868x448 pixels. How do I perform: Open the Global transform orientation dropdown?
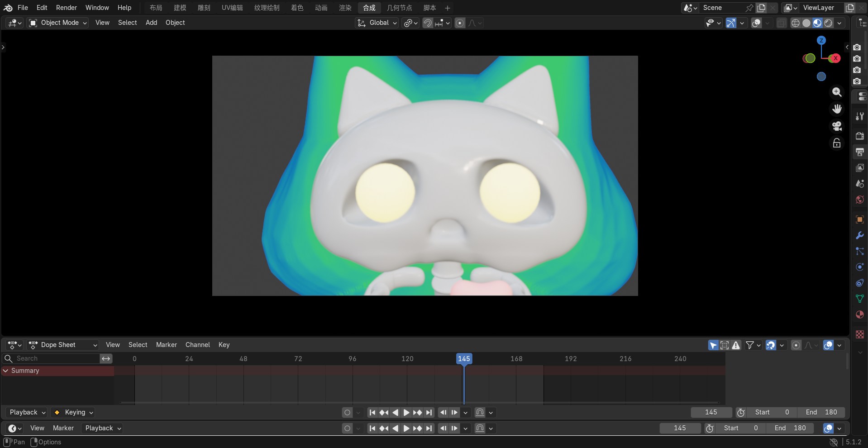[x=377, y=23]
